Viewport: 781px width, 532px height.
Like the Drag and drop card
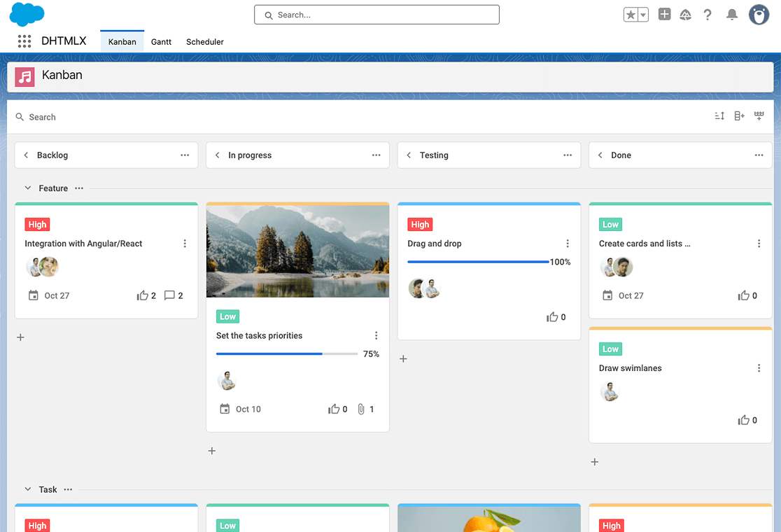[x=552, y=317]
